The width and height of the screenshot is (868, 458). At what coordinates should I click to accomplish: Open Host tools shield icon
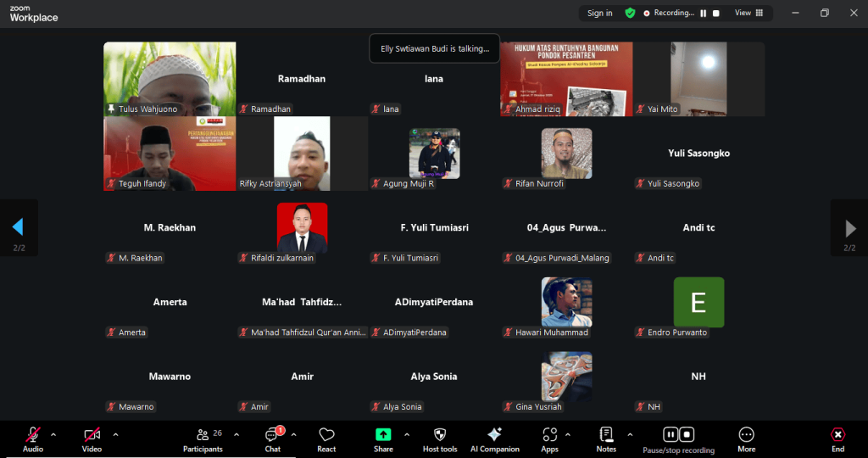439,439
